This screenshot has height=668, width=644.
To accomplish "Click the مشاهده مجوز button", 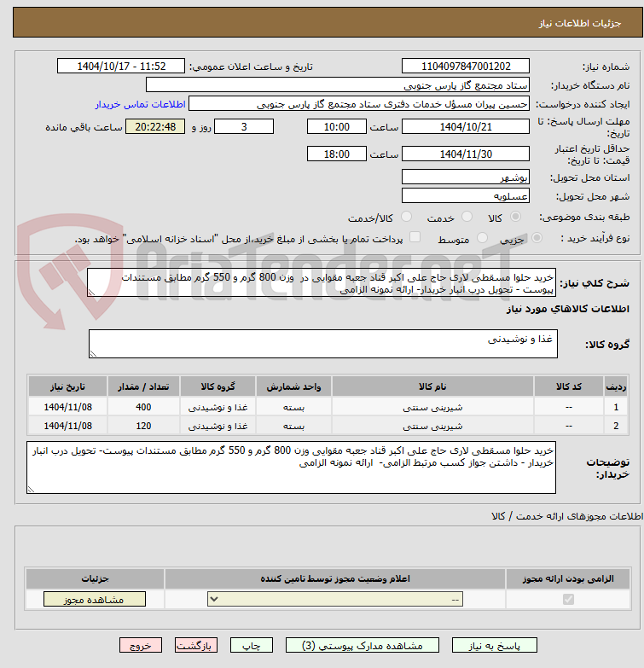I will click(94, 600).
